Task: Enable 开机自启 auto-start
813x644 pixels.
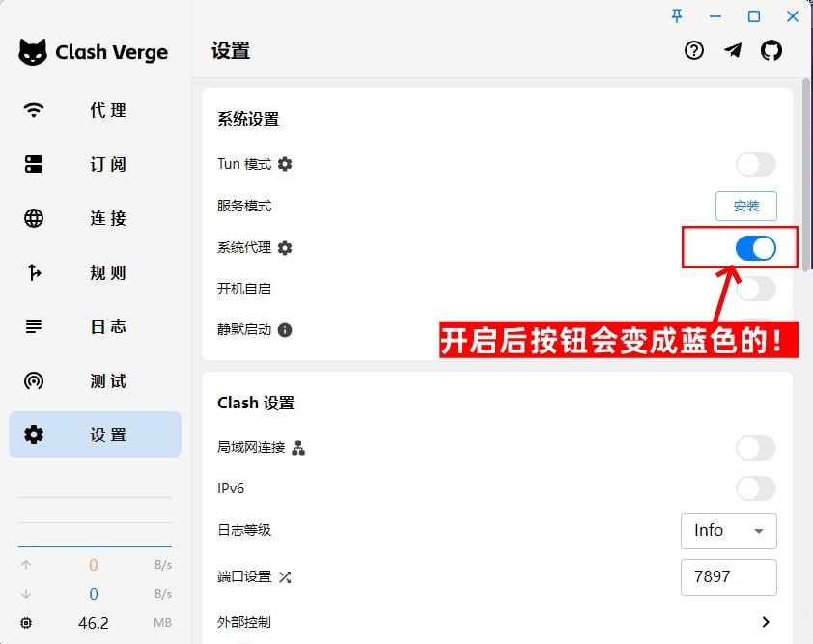Action: pyautogui.click(x=754, y=289)
